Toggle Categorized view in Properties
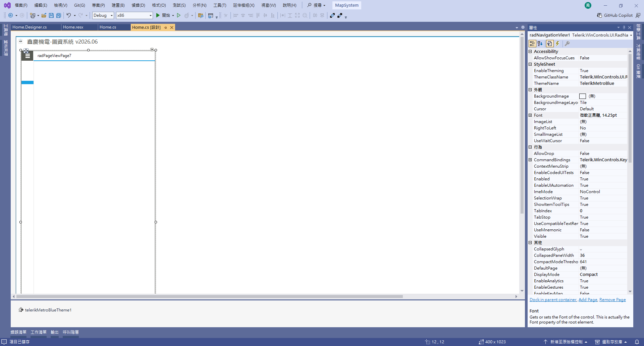644x346 pixels. (532, 44)
